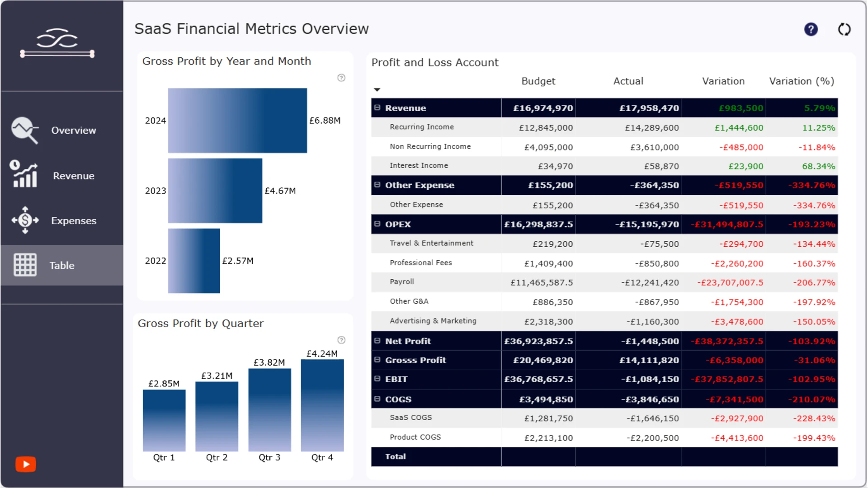Click the Interest Income row label
The image size is (868, 488).
pos(419,165)
